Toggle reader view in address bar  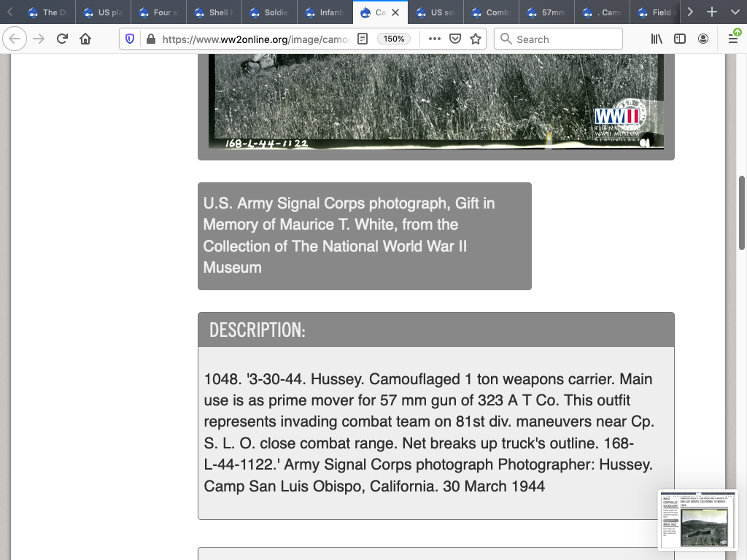(x=363, y=39)
